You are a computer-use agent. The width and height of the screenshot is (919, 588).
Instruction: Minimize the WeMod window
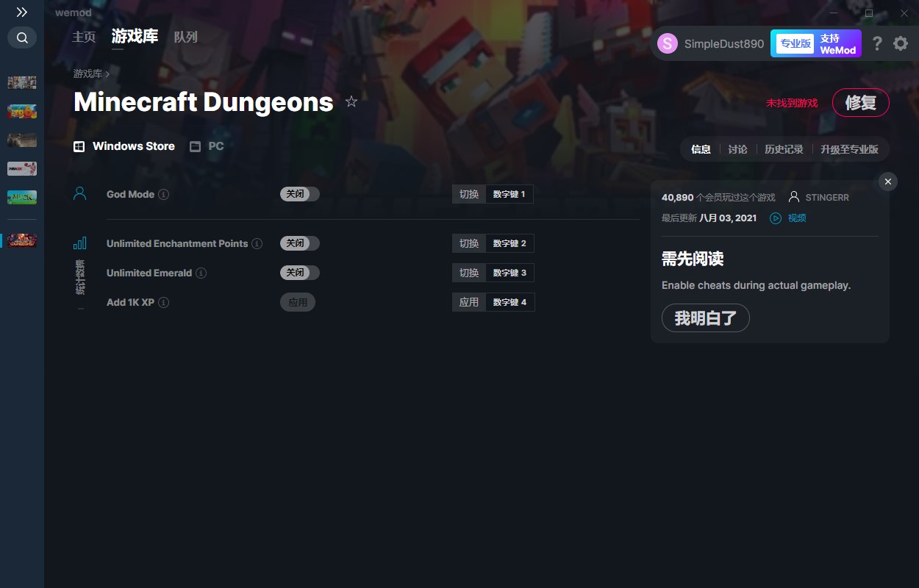click(x=834, y=13)
